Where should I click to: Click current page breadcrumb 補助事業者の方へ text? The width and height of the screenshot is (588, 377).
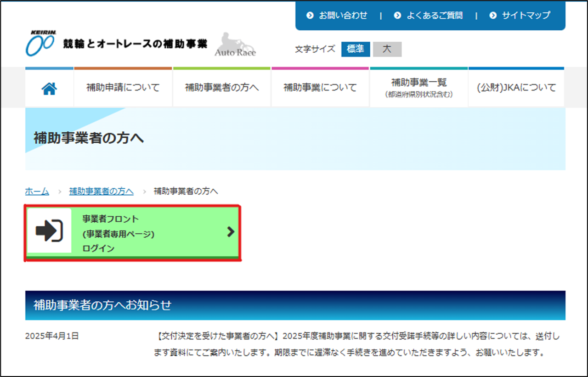[186, 191]
